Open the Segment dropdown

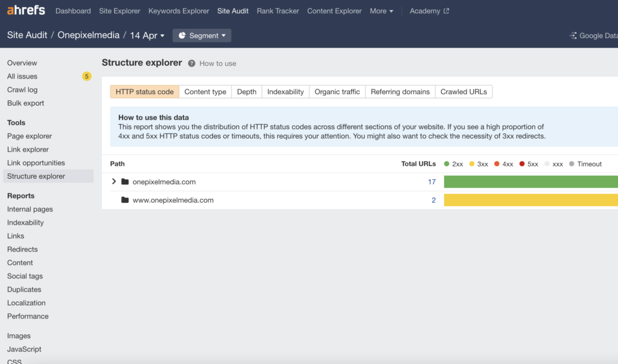coord(202,36)
